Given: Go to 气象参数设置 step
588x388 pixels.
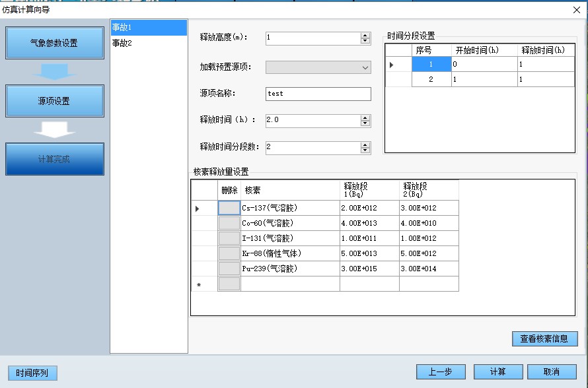Looking at the screenshot, I should click(x=54, y=44).
